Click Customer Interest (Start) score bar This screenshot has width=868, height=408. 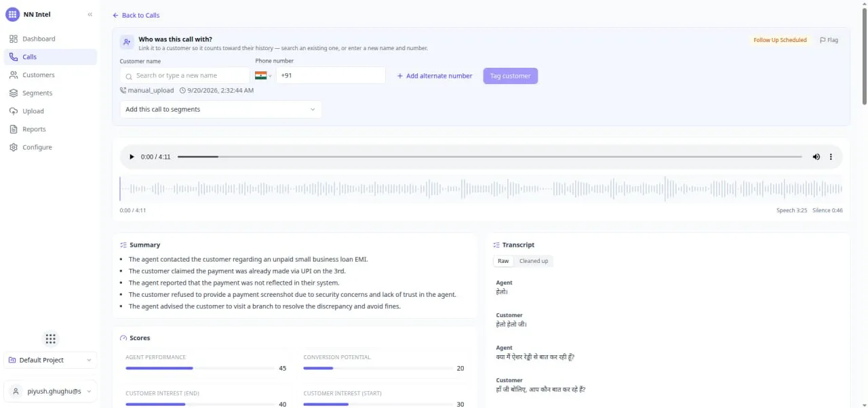[378, 404]
